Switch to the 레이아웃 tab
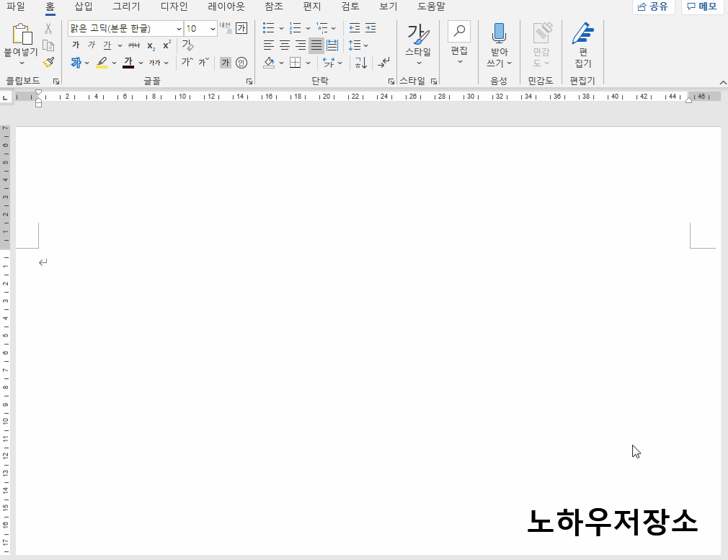 226,6
